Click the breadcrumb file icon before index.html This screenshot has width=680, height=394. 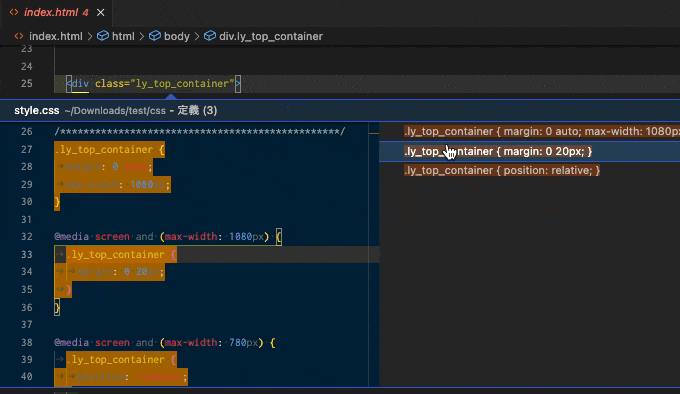tap(19, 36)
